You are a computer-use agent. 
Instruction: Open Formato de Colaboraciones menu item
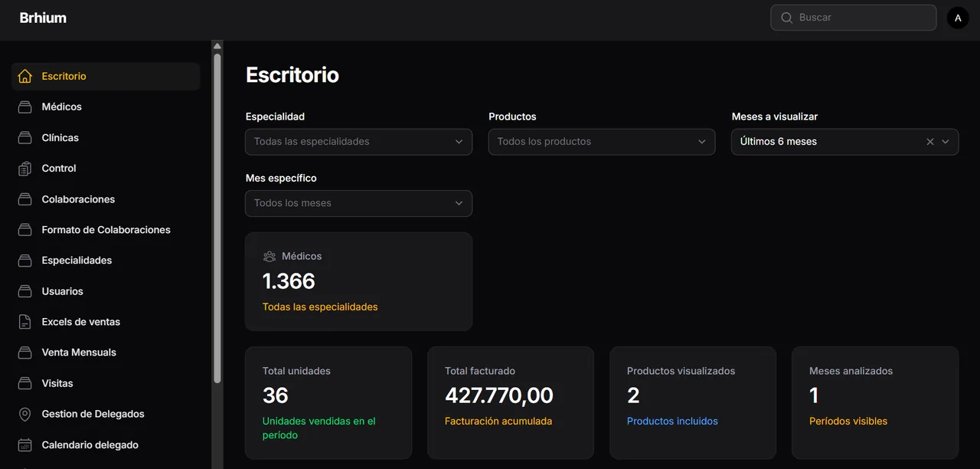[x=106, y=230]
